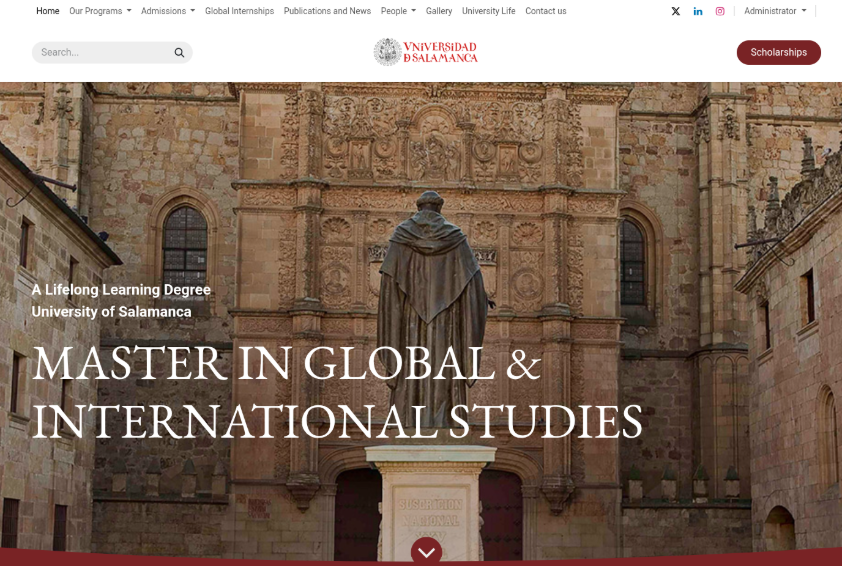Expand the Our Programs dropdown
Image resolution: width=842 pixels, height=566 pixels.
click(100, 11)
